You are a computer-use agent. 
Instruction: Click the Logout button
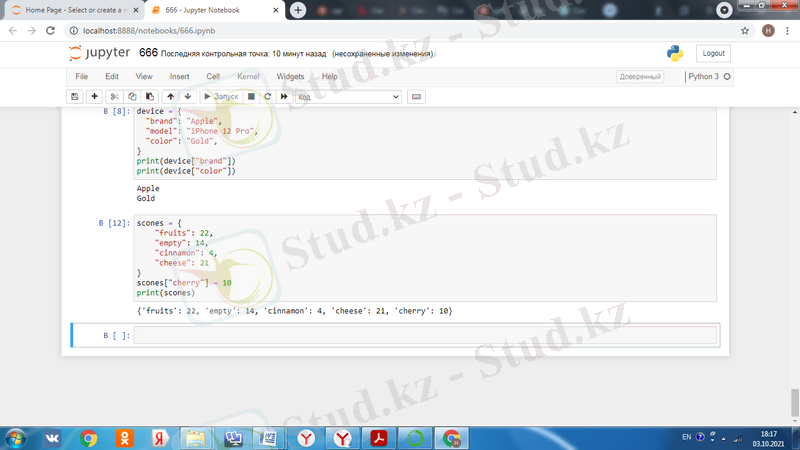click(x=713, y=53)
